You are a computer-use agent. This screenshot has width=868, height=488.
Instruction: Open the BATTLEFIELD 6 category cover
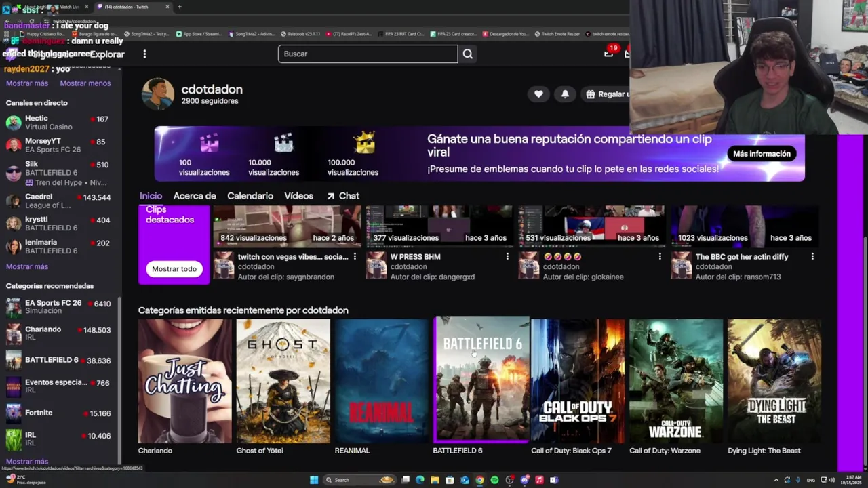point(481,380)
